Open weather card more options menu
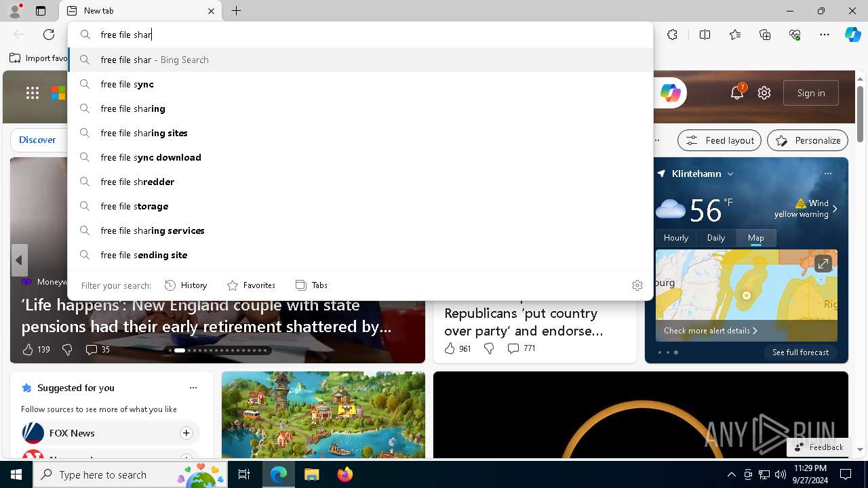 click(x=828, y=174)
